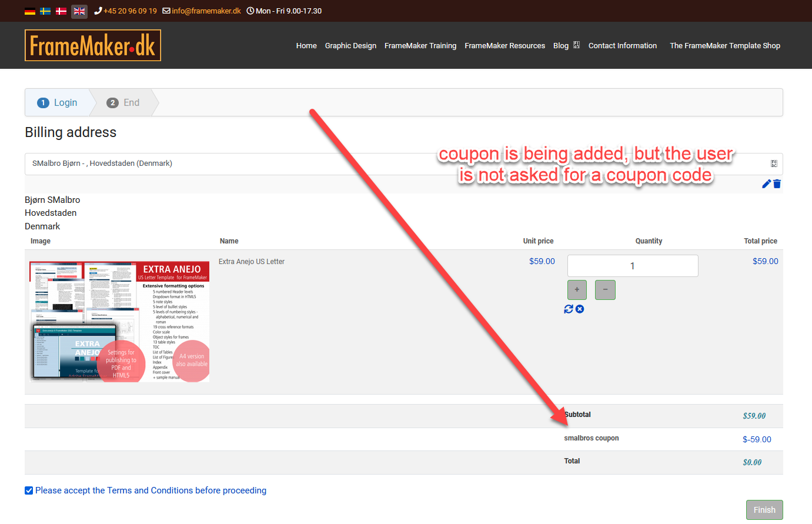This screenshot has height=524, width=812.
Task: Click the Total price column header
Action: tap(760, 241)
